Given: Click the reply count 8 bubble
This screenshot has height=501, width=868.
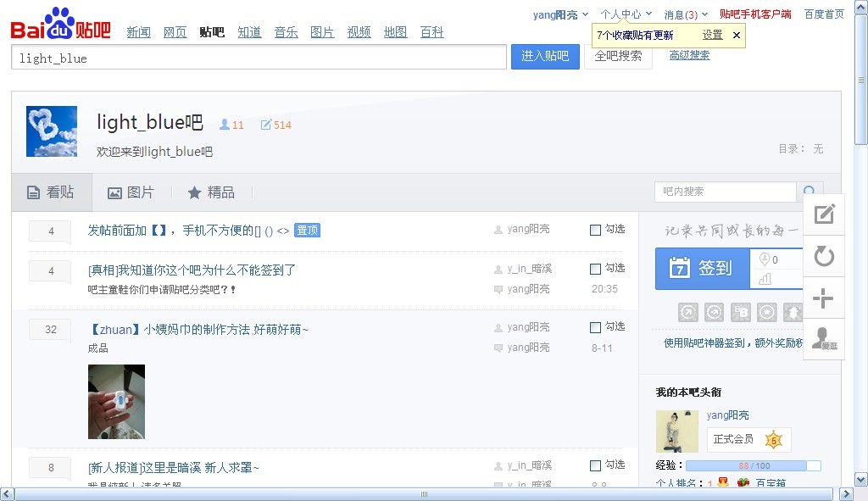Looking at the screenshot, I should pyautogui.click(x=50, y=468).
